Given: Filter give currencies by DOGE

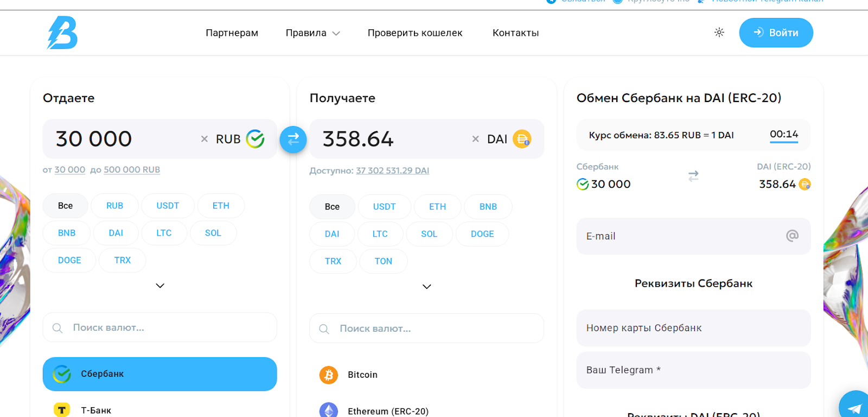Looking at the screenshot, I should [69, 260].
